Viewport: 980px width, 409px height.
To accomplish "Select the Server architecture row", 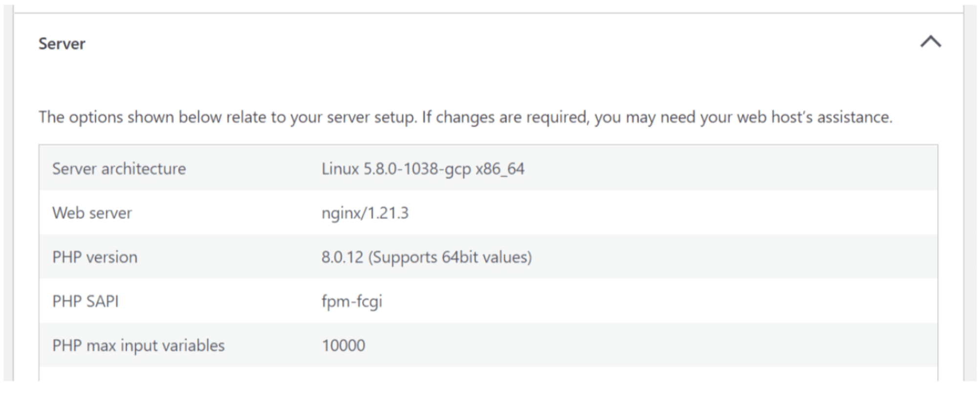I will click(119, 169).
